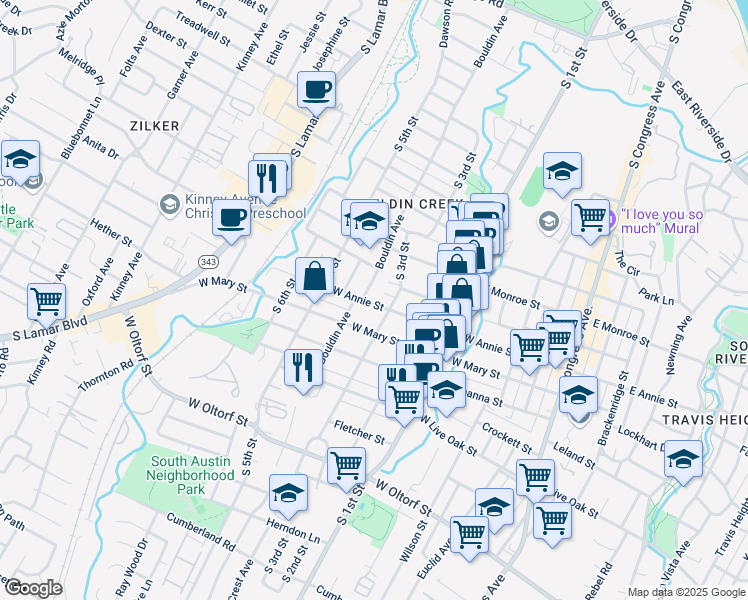Open the restaurant marker on S Lamar near Zilker
Screen dimensions: 748x600
pyautogui.click(x=268, y=179)
